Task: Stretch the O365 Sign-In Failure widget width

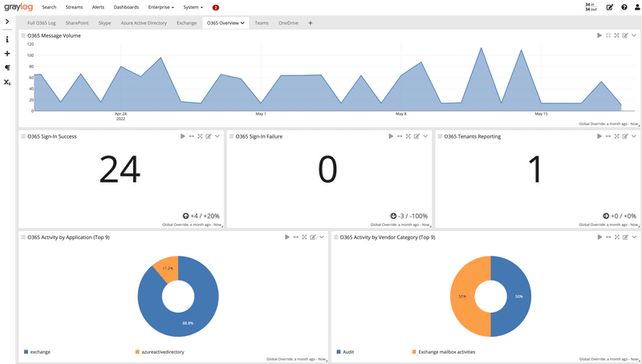Action: tap(400, 136)
